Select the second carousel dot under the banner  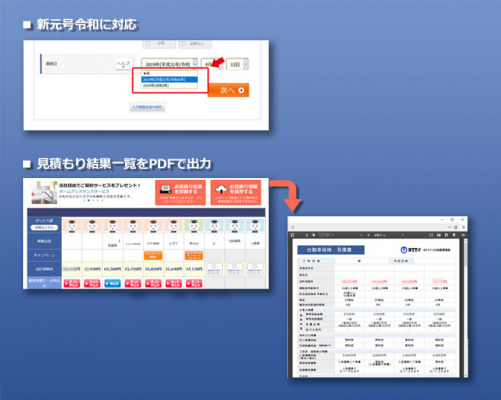pos(89,200)
